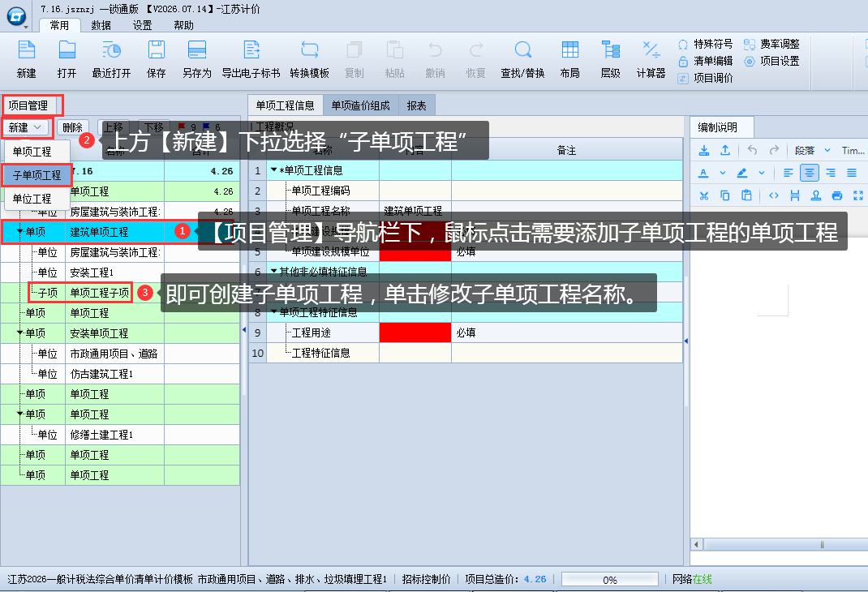Collapse *单项工程信息 group row
868x592 pixels.
(x=273, y=169)
